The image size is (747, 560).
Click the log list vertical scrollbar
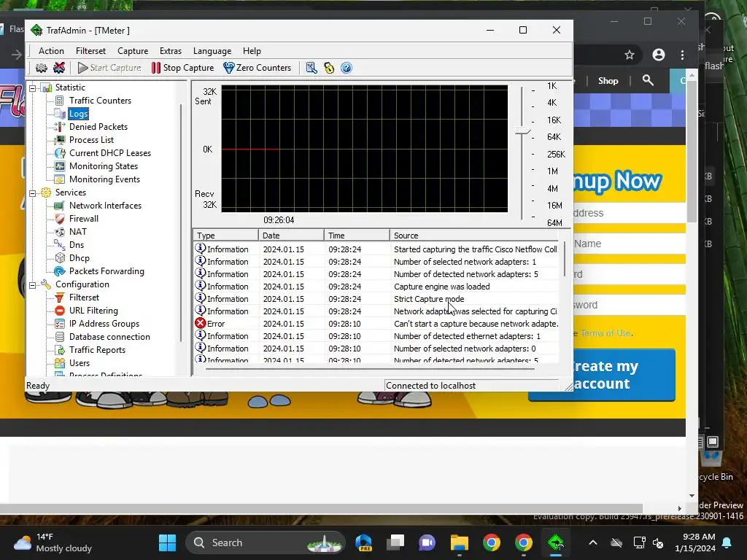(565, 260)
